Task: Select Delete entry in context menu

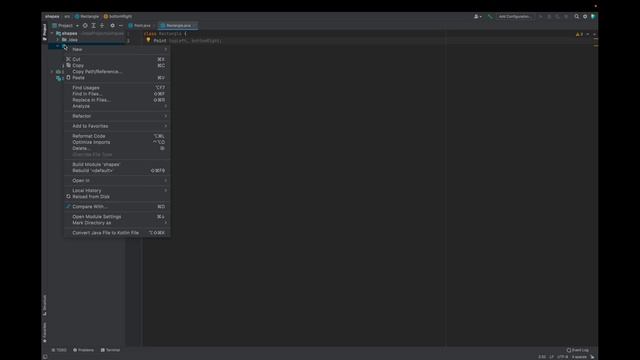Action: point(117,148)
